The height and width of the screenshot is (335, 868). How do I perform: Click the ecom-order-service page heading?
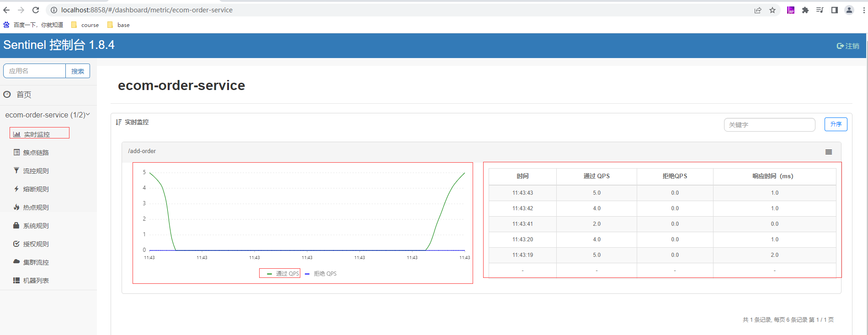(181, 85)
